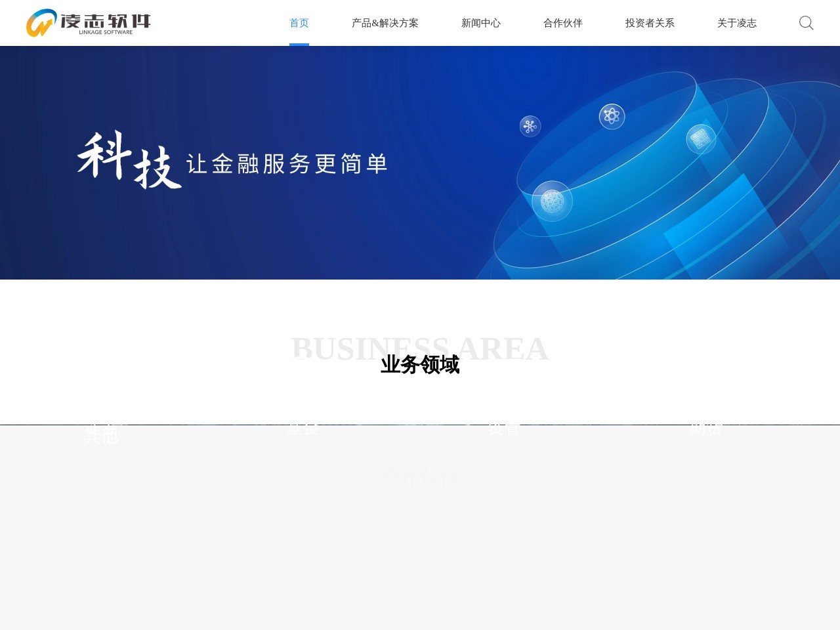This screenshot has height=630, width=840.
Task: Click the globe icon in the banner
Action: (x=552, y=200)
